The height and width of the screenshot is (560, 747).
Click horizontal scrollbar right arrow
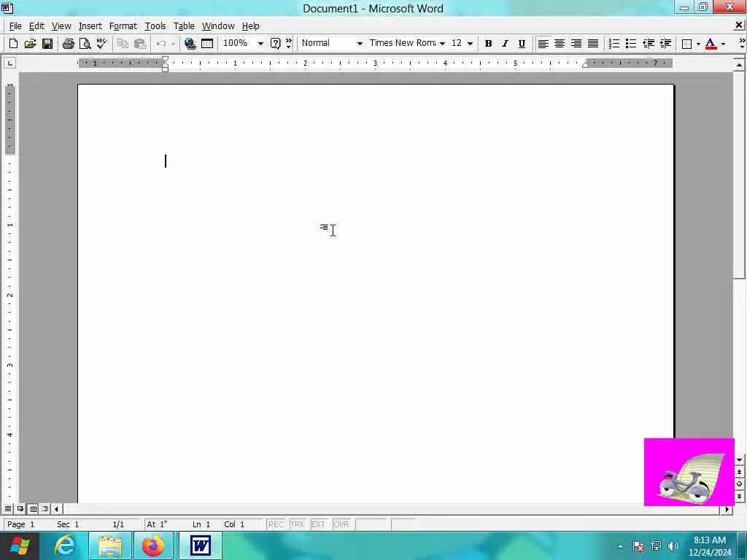coord(727,509)
